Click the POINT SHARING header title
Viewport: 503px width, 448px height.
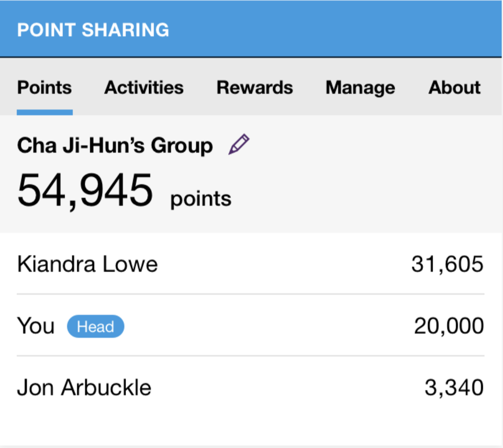click(93, 30)
